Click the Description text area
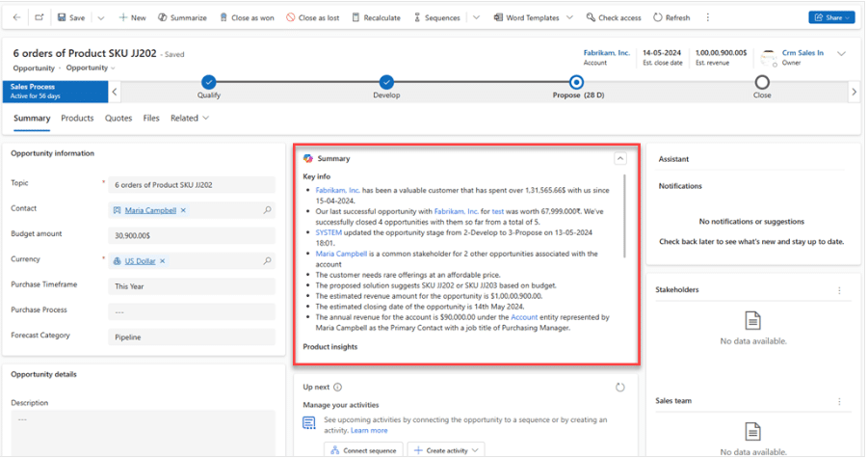This screenshot has width=868, height=458. point(143,433)
